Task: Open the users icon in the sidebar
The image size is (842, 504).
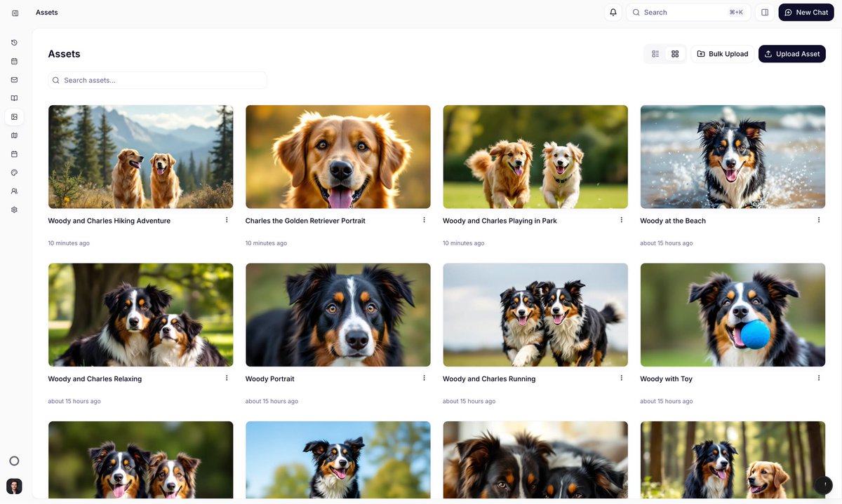Action: 14,191
